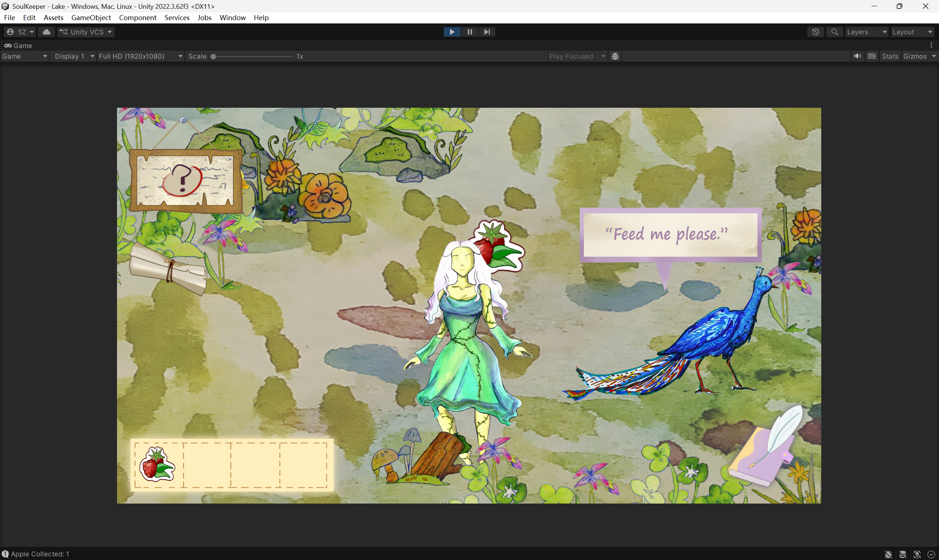Open the Window menu

coord(233,18)
